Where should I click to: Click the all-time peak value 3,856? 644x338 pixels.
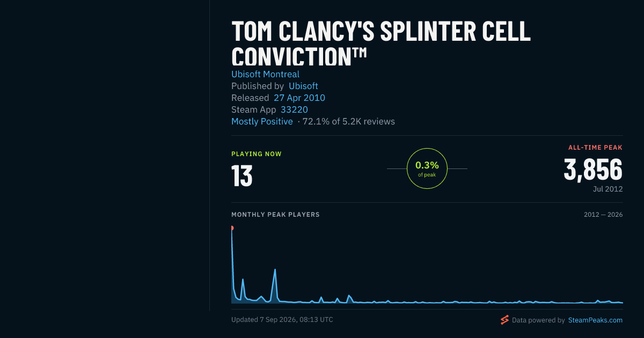[593, 170]
